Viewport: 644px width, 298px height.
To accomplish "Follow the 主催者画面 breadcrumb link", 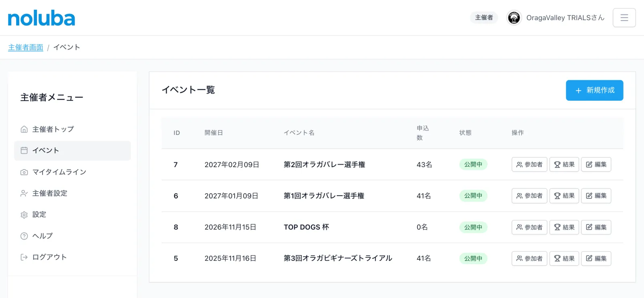I will [26, 48].
